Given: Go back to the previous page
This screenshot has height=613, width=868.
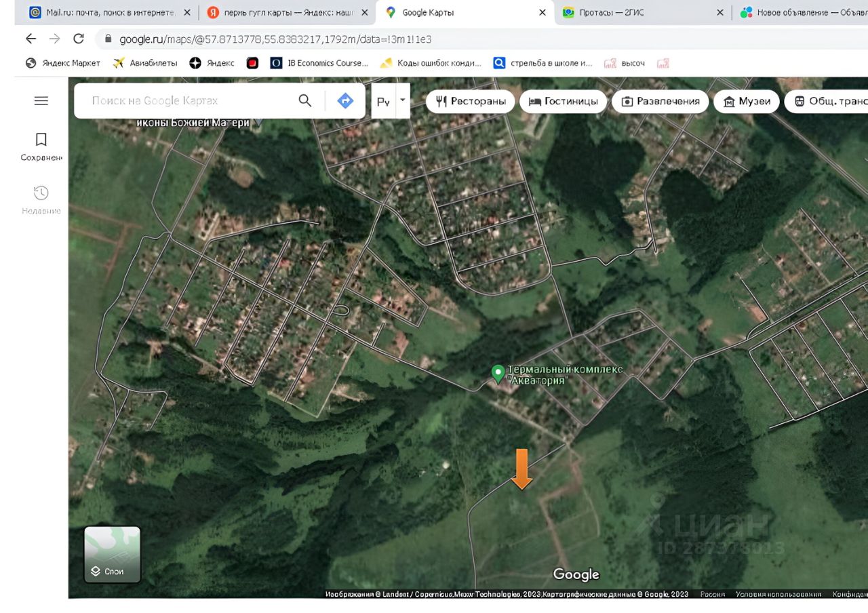Looking at the screenshot, I should pos(31,39).
